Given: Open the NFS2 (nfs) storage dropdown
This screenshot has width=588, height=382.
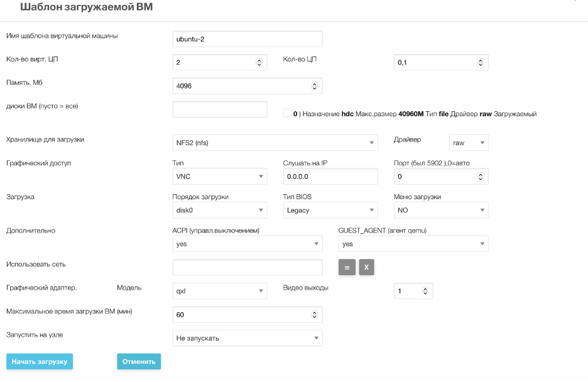Looking at the screenshot, I should 275,143.
